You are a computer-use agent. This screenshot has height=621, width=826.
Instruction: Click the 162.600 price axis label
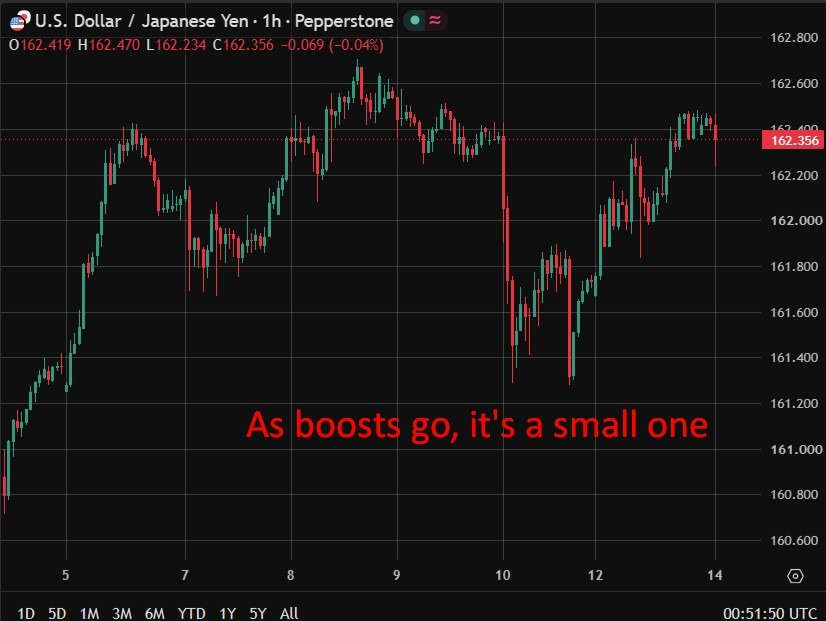click(x=794, y=83)
